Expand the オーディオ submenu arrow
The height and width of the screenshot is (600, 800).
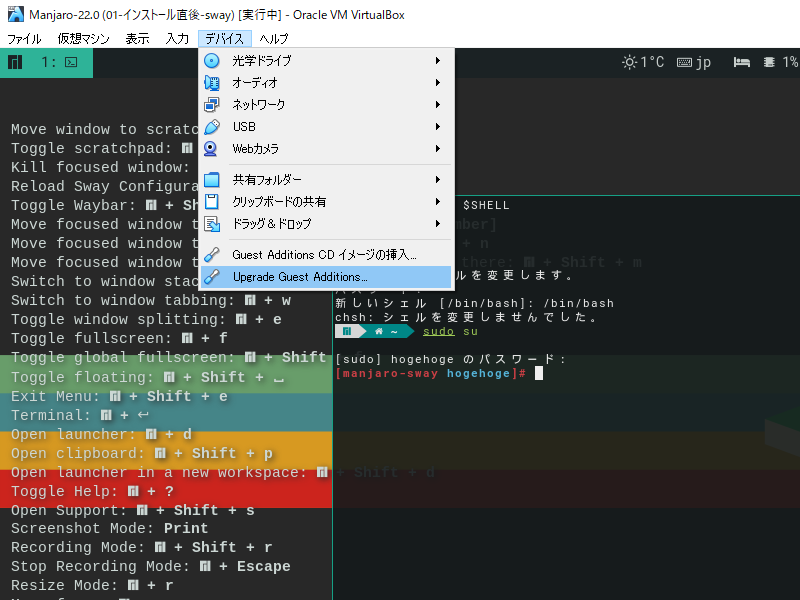[438, 83]
